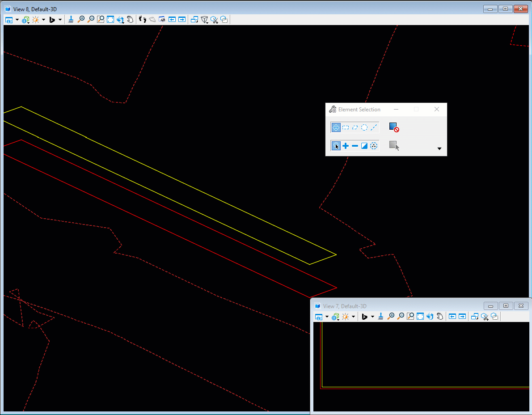Choose Rotate View in View 7 toolbar
Viewport: 532px width, 415px height.
coord(430,317)
